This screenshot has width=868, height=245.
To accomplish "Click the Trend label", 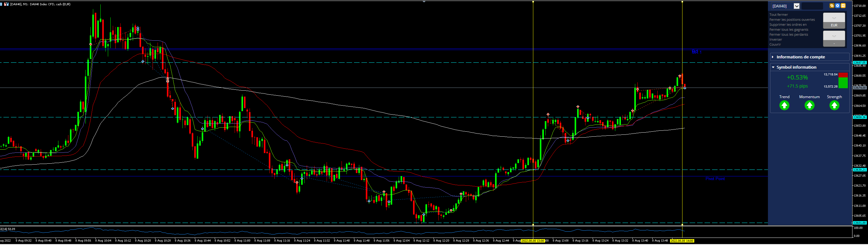I will click(x=784, y=97).
